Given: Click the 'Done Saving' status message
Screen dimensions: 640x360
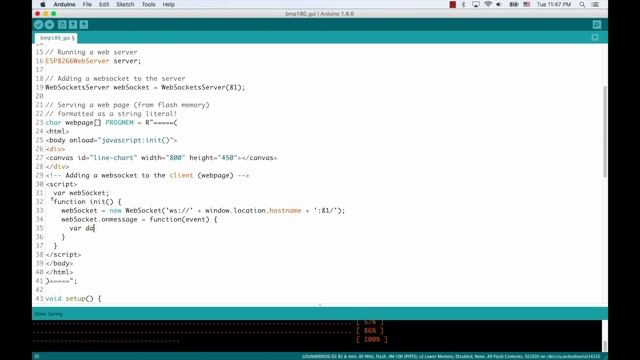Looking at the screenshot, I should pos(48,314).
